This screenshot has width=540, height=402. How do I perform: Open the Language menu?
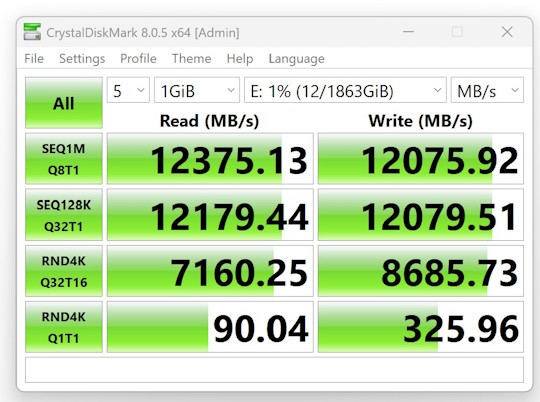297,59
